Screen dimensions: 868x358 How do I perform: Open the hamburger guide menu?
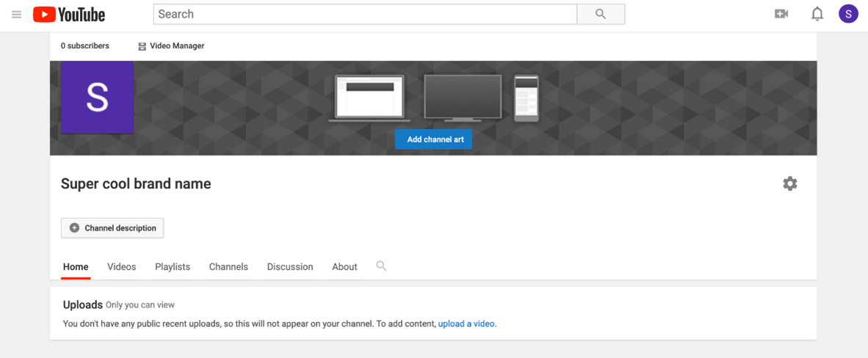[x=16, y=14]
